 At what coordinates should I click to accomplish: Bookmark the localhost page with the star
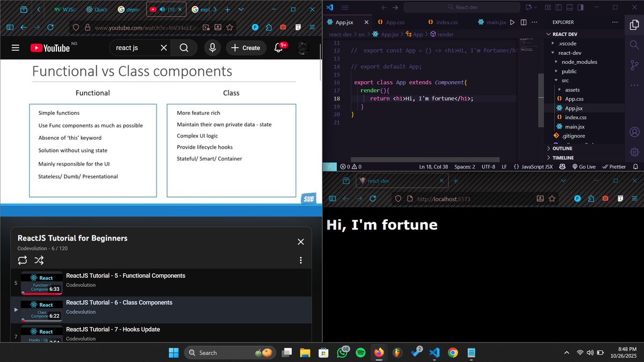click(x=552, y=199)
